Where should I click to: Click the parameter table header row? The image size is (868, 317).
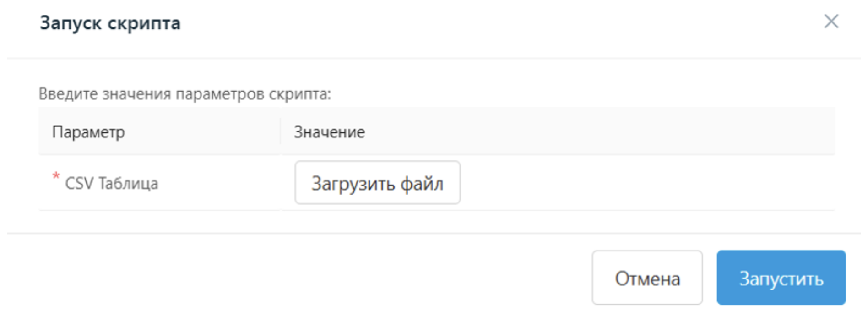pos(435,132)
